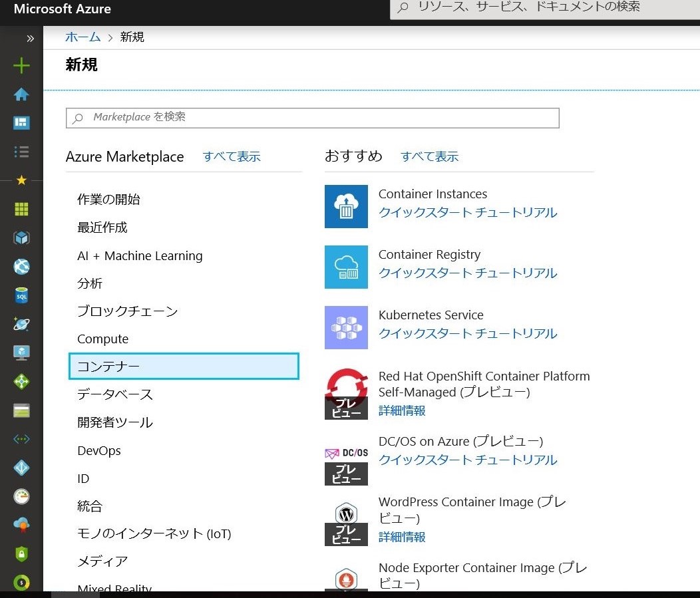
Task: Open the データベース category
Action: pos(115,394)
